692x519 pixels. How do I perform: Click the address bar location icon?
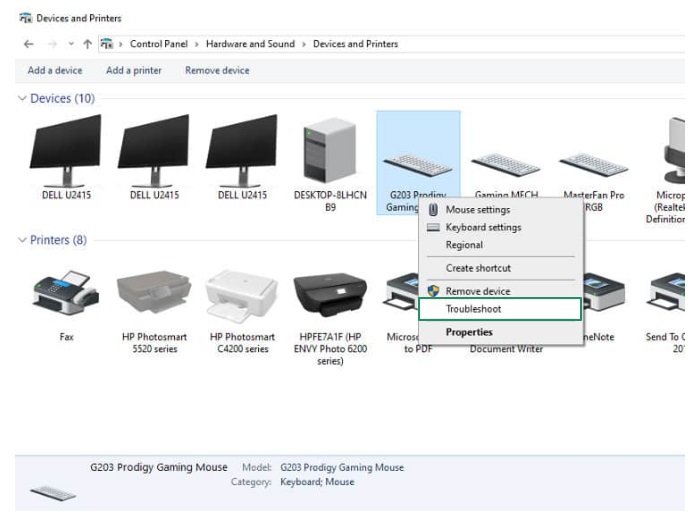(x=107, y=44)
